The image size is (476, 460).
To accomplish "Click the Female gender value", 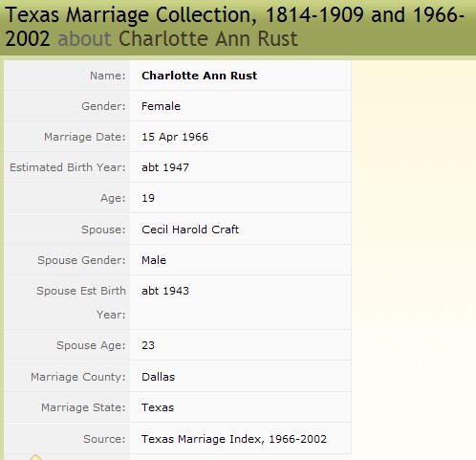I will click(x=161, y=106).
